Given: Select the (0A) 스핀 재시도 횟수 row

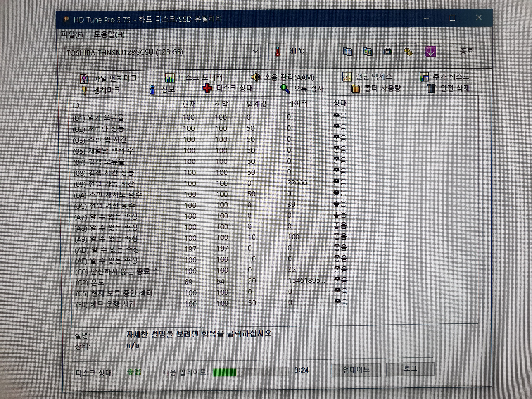Looking at the screenshot, I should point(210,194).
